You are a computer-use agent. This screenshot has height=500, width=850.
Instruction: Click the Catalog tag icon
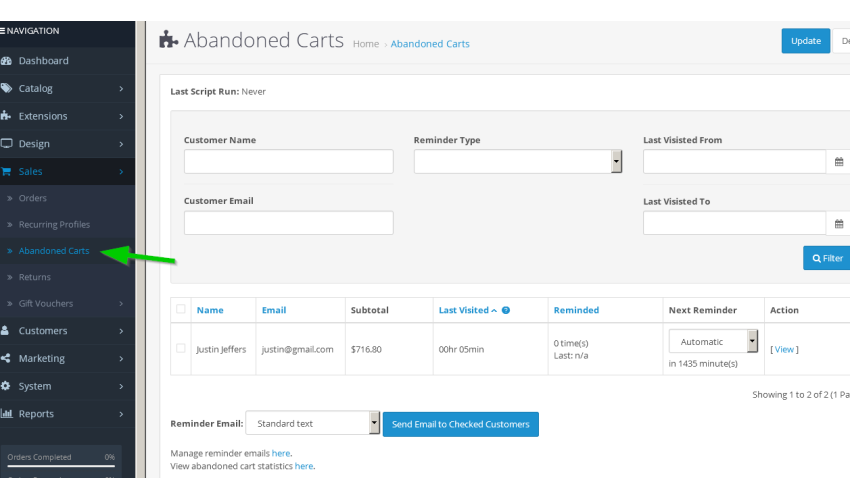tap(6, 88)
